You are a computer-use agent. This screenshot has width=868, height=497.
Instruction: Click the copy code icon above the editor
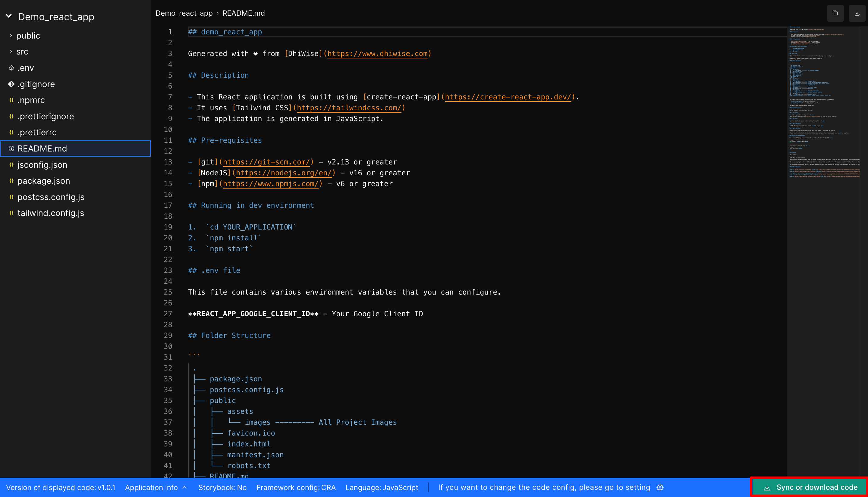[835, 13]
